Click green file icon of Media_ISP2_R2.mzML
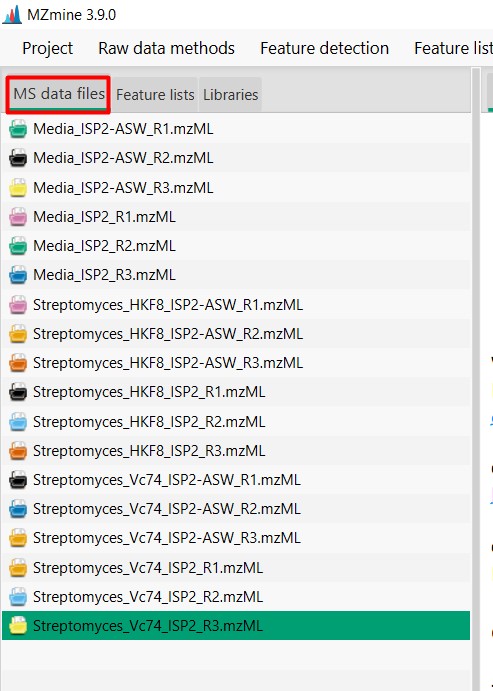493x691 pixels. click(18, 246)
